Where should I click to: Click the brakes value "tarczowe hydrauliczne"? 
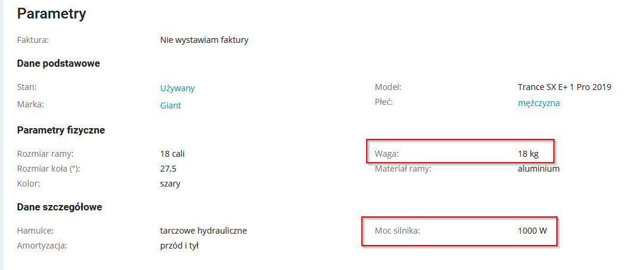[203, 231]
